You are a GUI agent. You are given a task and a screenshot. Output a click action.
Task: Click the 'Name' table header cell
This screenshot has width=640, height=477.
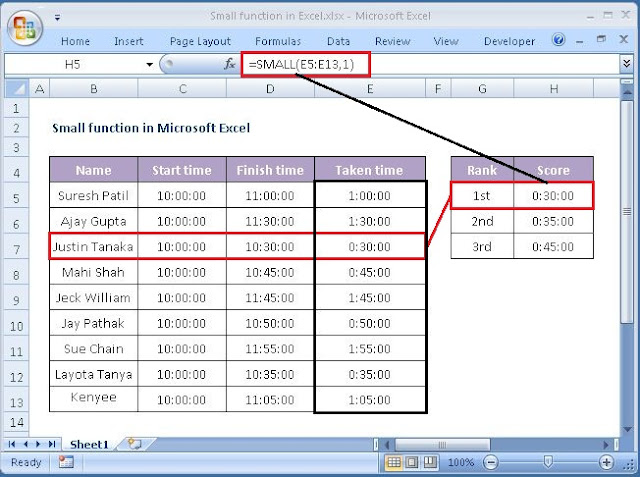[x=93, y=170]
